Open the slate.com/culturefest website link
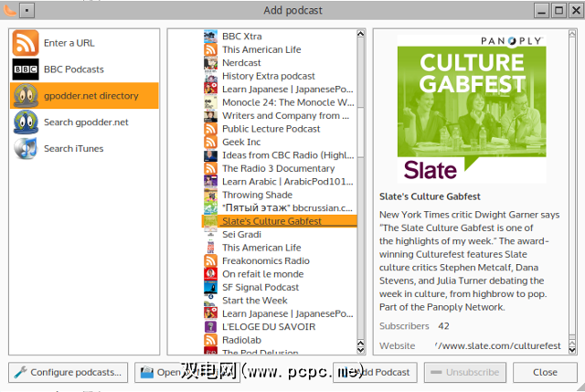The width and height of the screenshot is (585, 392). coord(497,345)
